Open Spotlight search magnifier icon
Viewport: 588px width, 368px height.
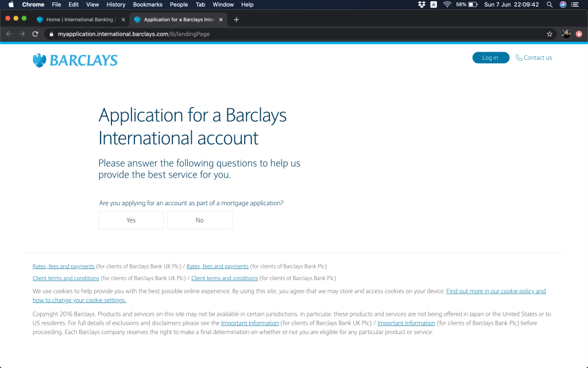click(550, 5)
